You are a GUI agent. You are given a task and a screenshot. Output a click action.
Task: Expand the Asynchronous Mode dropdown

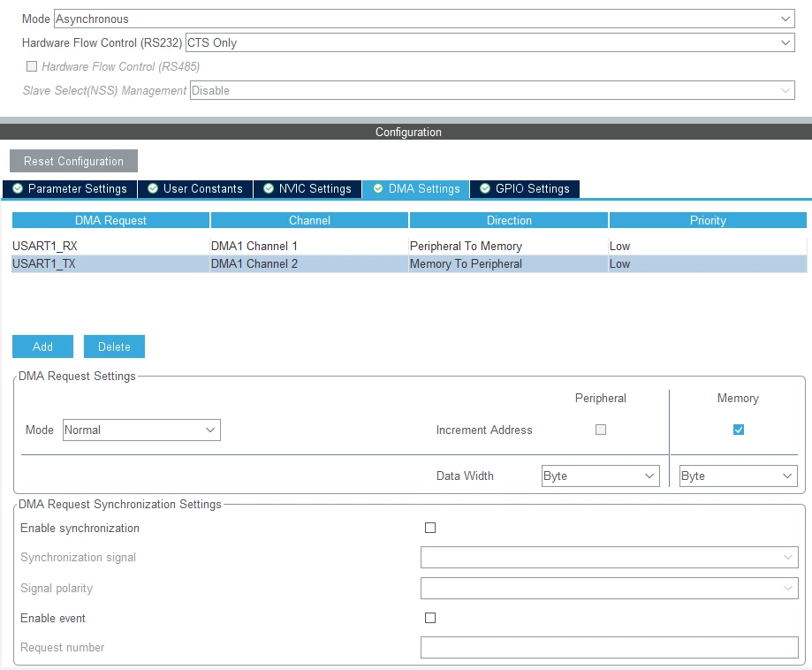tap(424, 19)
